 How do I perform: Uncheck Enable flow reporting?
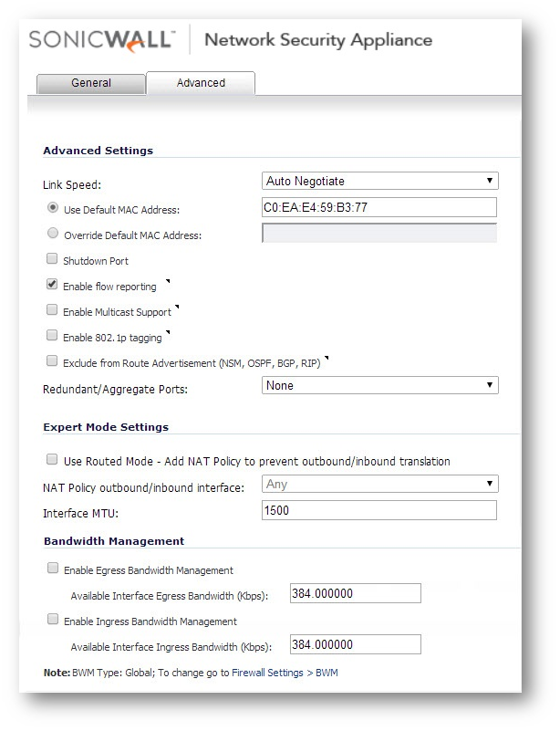pyautogui.click(x=53, y=285)
